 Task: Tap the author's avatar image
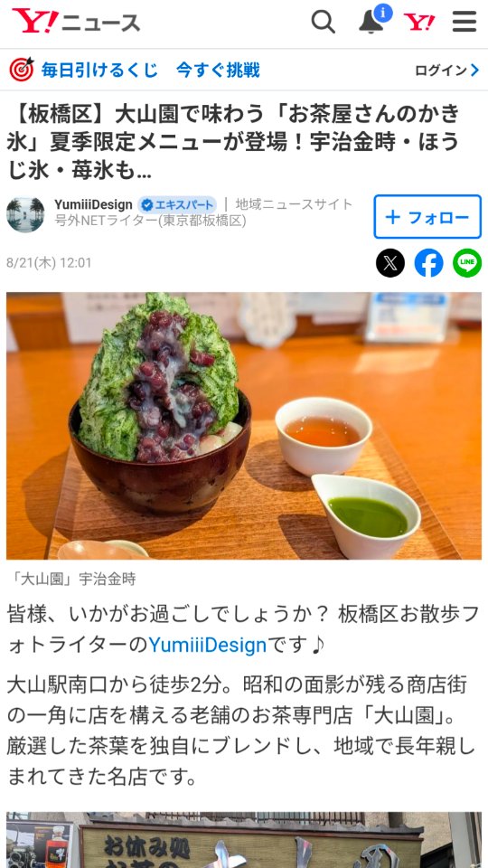tap(25, 215)
